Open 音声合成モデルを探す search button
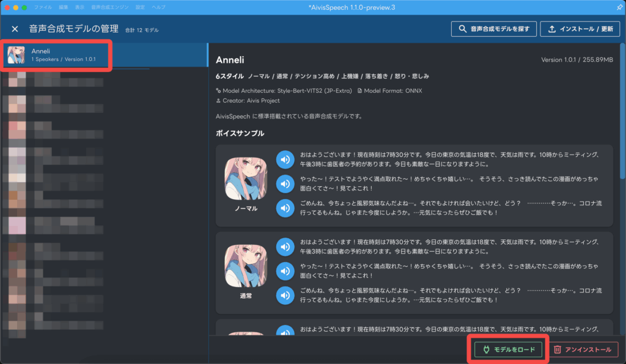 [494, 29]
